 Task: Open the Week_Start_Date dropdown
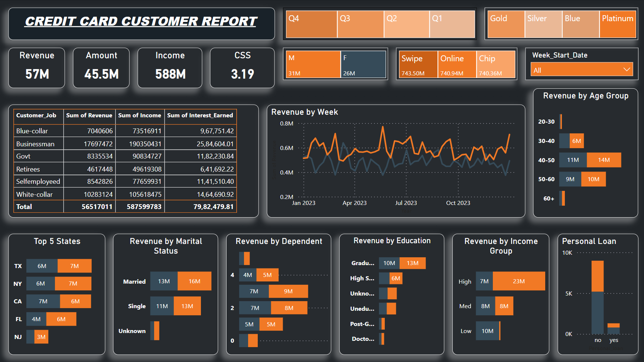pos(581,70)
